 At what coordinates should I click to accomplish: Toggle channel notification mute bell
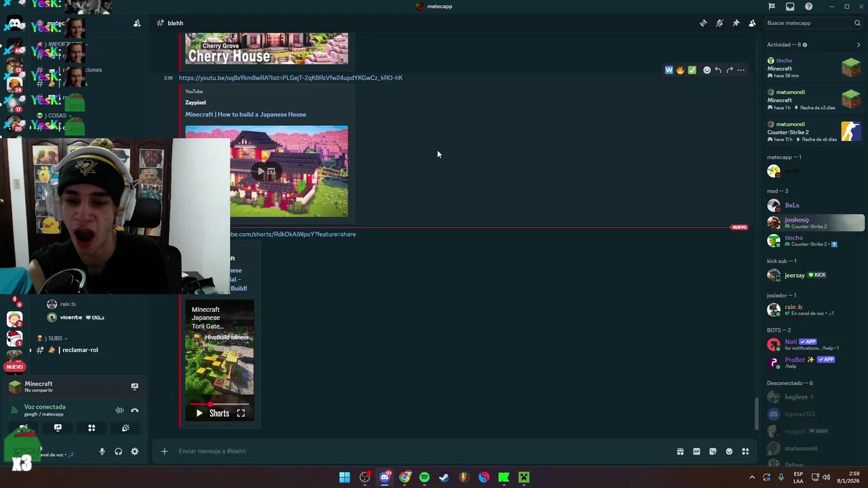coord(719,23)
